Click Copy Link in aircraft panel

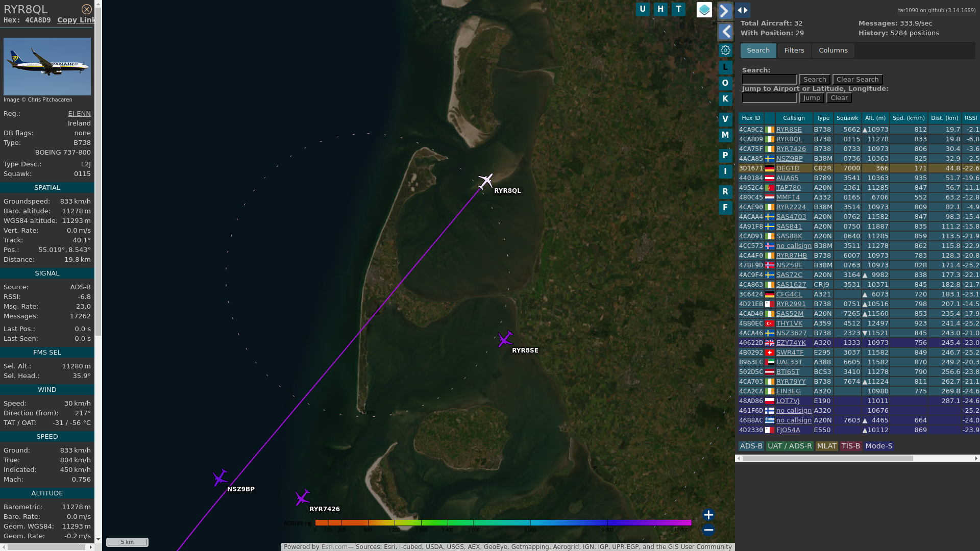pos(76,20)
